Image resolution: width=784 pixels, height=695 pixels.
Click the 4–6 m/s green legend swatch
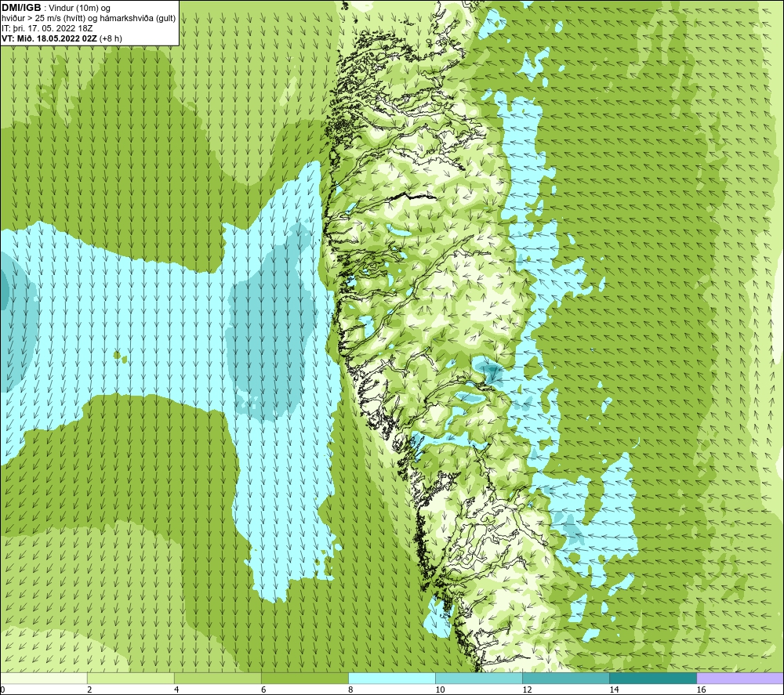tap(218, 678)
